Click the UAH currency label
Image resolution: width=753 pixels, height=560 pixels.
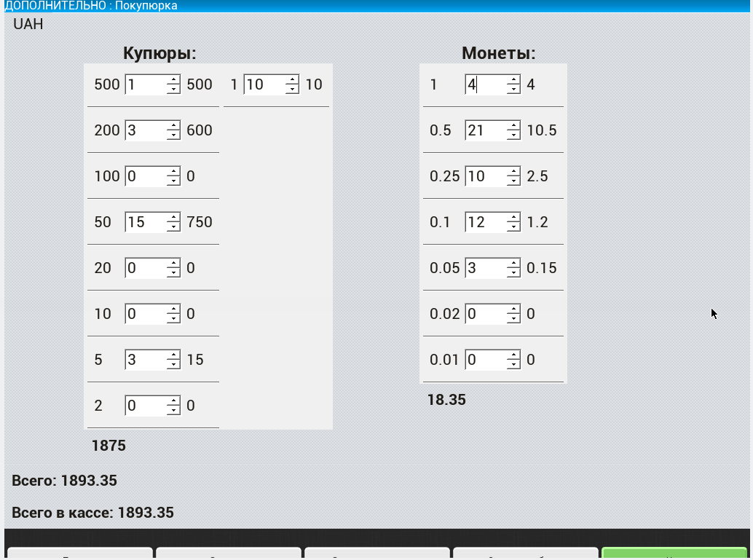tap(28, 24)
